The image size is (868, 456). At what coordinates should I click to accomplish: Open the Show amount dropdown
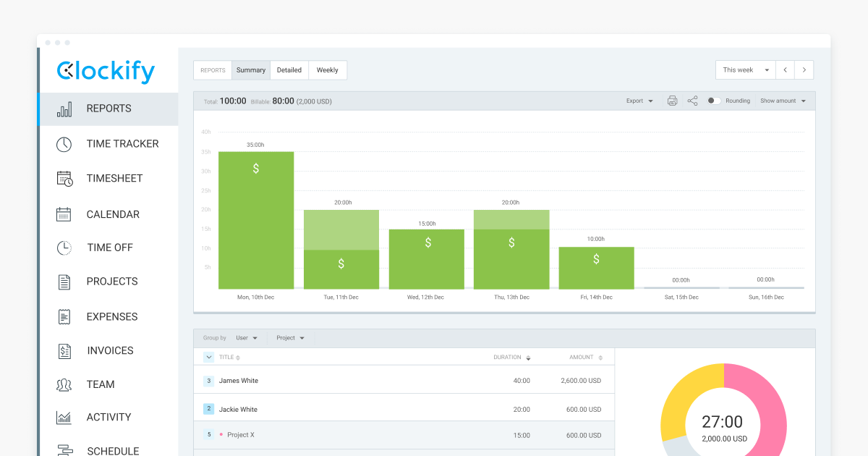point(783,101)
